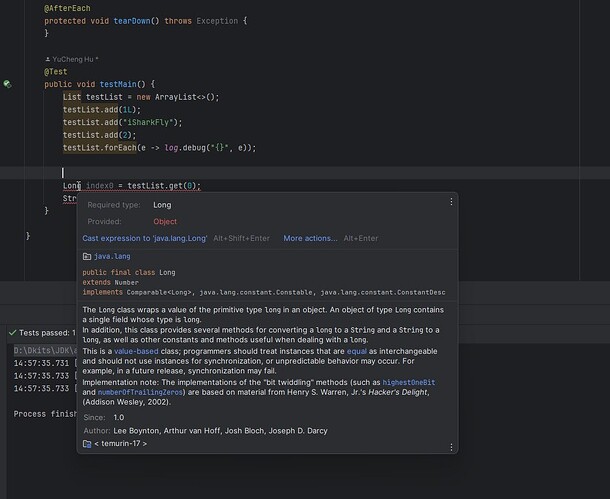Click the D:\Dkits\JDK path in console
This screenshot has width=610, height=499.
(45, 351)
